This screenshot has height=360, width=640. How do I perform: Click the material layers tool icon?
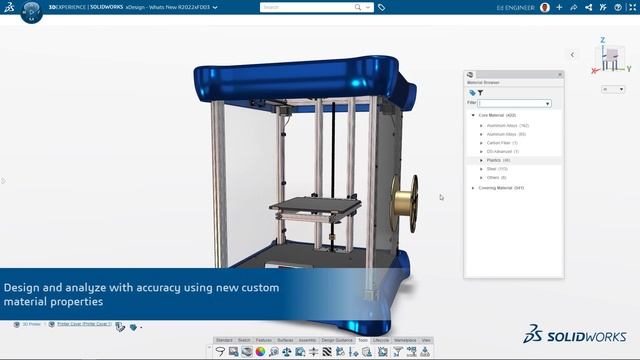[247, 351]
